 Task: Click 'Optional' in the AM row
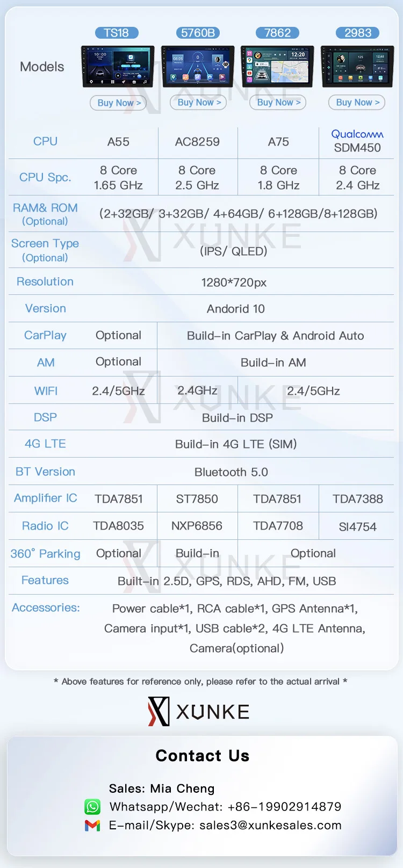click(118, 361)
